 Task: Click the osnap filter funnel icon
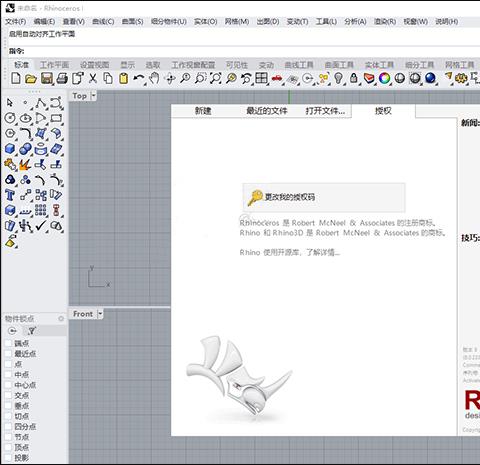coord(32,331)
